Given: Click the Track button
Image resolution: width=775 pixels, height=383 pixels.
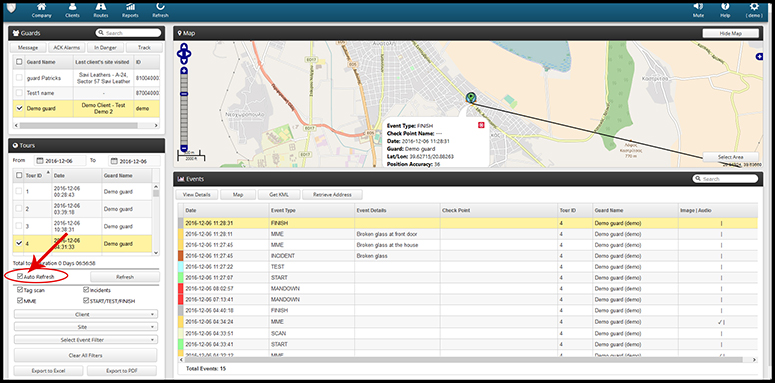Looking at the screenshot, I should click(144, 47).
